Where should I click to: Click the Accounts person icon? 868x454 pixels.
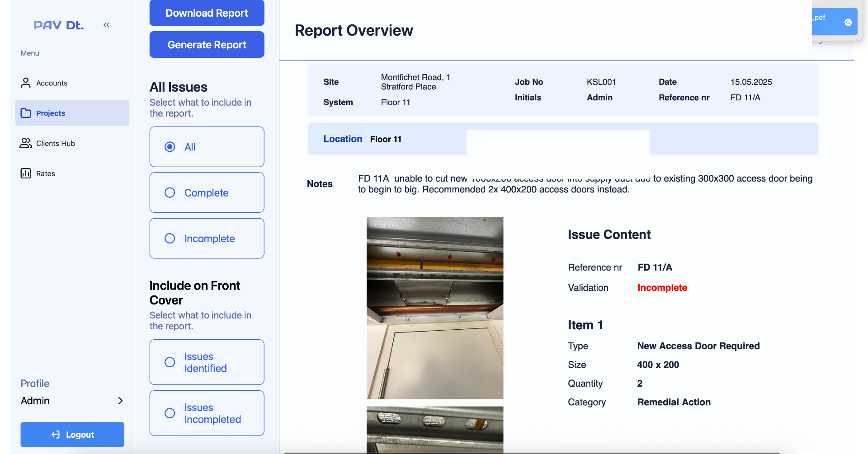(x=26, y=83)
